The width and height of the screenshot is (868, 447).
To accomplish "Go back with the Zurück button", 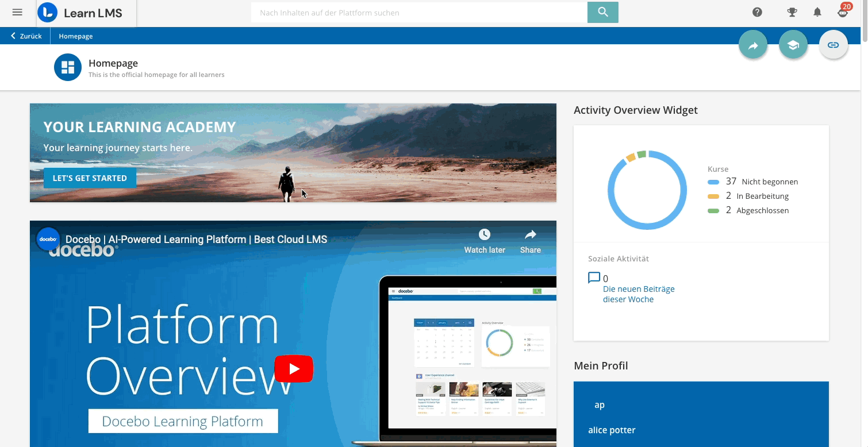I will [26, 36].
